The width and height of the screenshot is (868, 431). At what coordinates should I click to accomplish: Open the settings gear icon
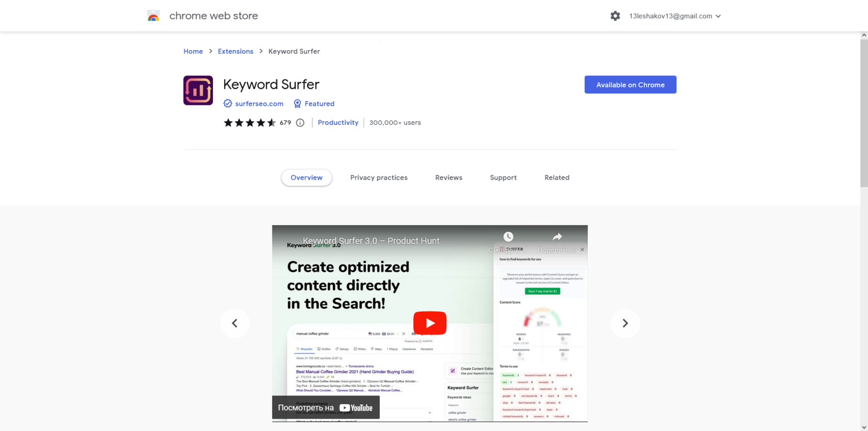click(x=615, y=16)
